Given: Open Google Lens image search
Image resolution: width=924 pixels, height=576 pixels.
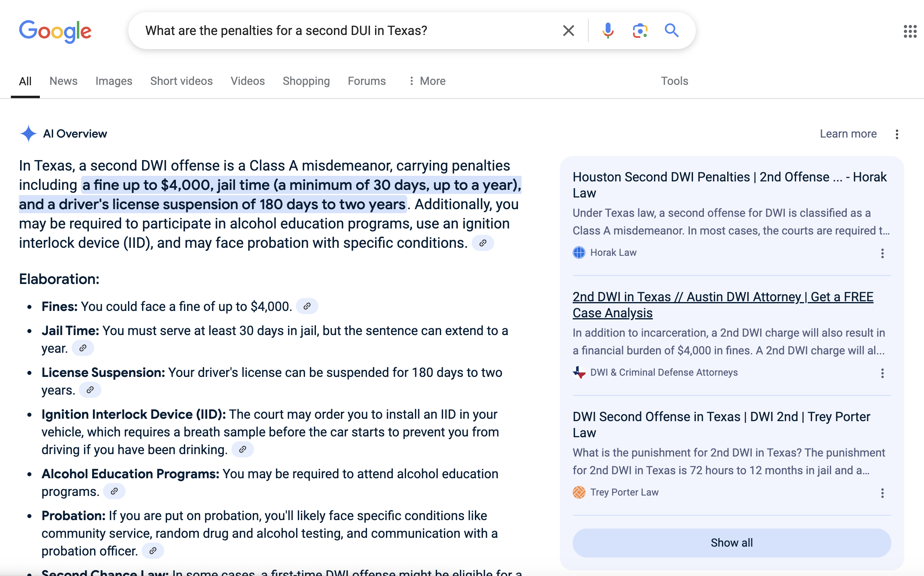Looking at the screenshot, I should point(640,31).
